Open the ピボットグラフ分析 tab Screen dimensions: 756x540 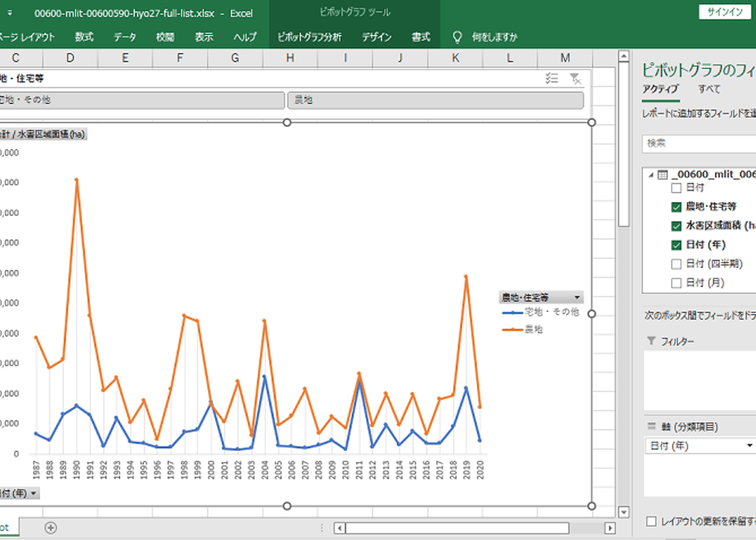[x=309, y=37]
